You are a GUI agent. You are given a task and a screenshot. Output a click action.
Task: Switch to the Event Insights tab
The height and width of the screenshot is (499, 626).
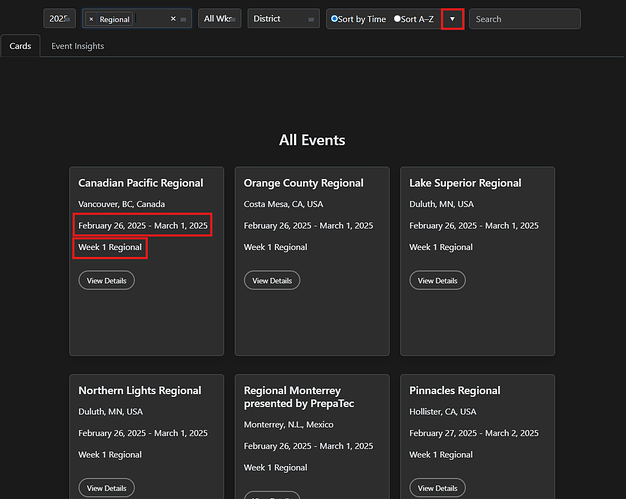[78, 46]
